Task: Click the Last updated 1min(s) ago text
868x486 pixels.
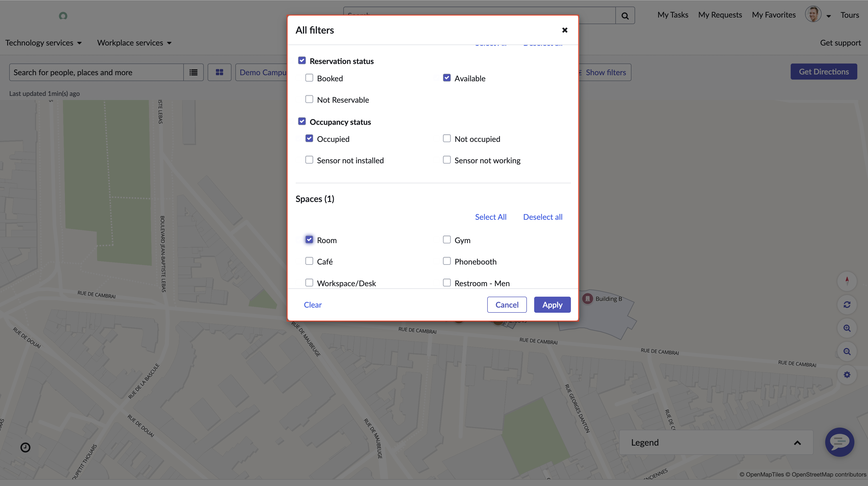Action: pyautogui.click(x=44, y=93)
